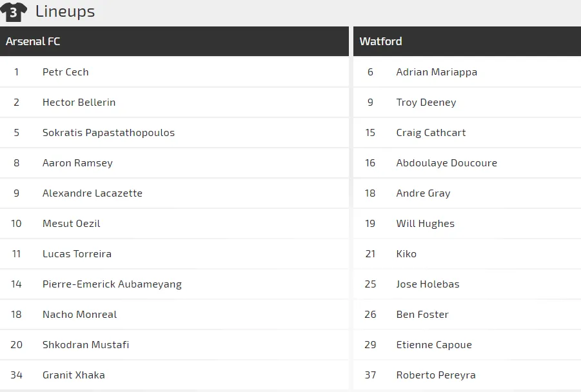Screen dimensions: 581x392
Task: Click on Aaron Ramsey
Action: 77,163
